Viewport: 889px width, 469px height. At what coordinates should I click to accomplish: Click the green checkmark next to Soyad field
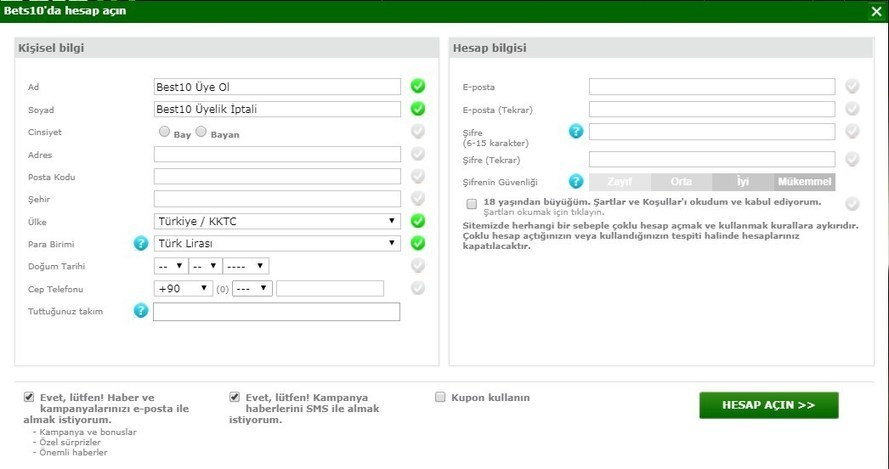418,109
